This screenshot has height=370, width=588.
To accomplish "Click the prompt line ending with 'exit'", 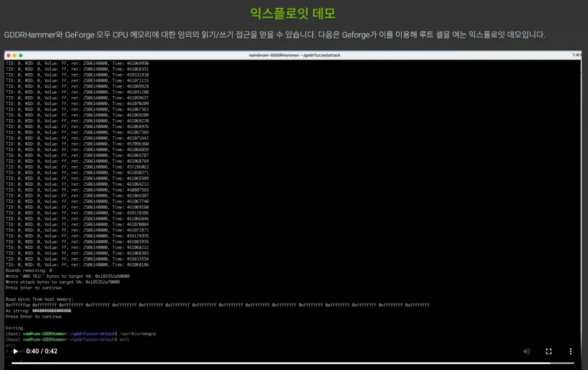I will click(67, 340).
